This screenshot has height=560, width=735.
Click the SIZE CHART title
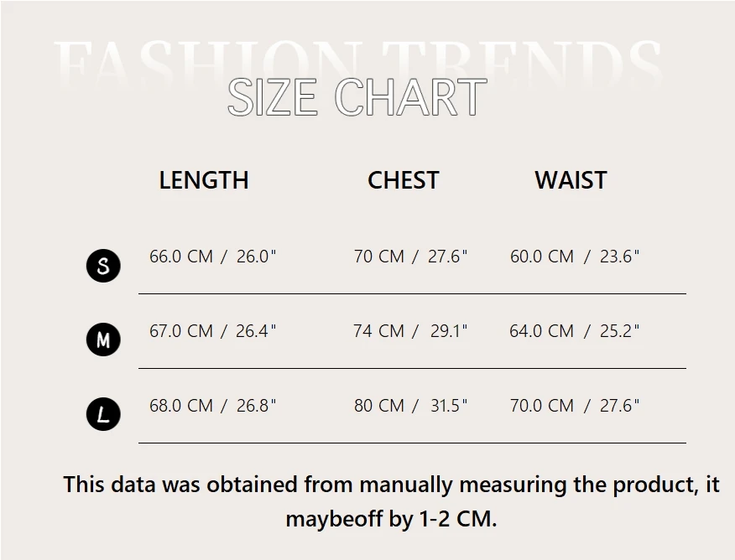(x=357, y=97)
